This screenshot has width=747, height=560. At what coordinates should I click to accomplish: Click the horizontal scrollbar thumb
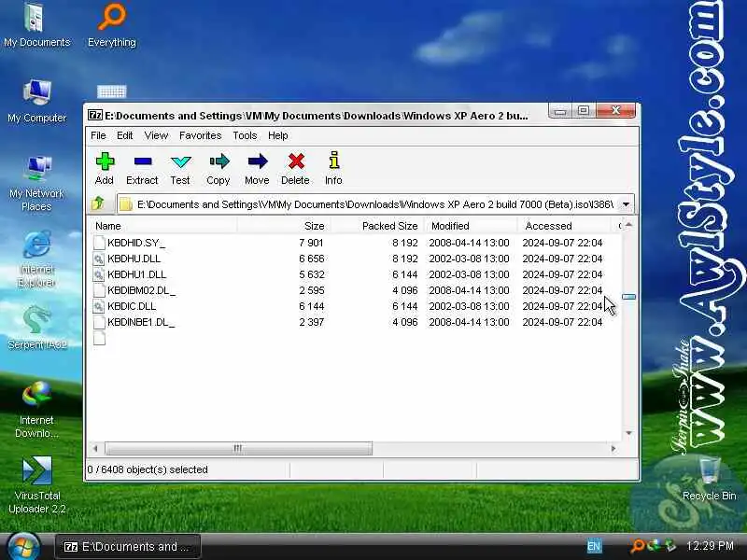click(238, 448)
